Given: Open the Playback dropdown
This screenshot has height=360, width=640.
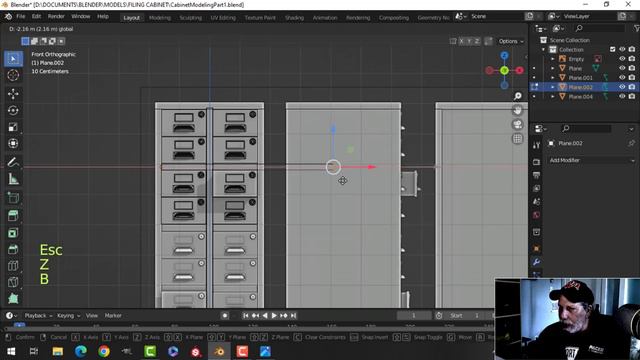Looking at the screenshot, I should tap(38, 316).
